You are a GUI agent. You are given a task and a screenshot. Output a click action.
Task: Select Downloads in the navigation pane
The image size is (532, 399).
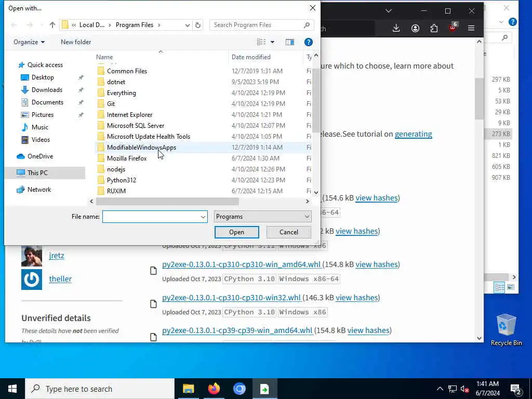47,90
